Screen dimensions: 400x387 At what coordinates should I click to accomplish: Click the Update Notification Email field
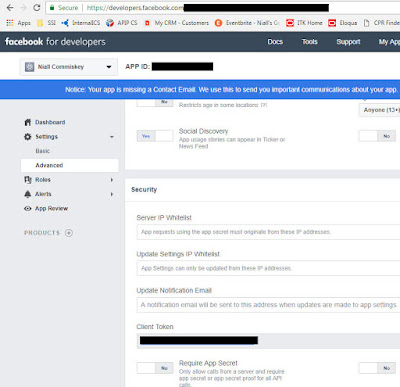pyautogui.click(x=268, y=305)
